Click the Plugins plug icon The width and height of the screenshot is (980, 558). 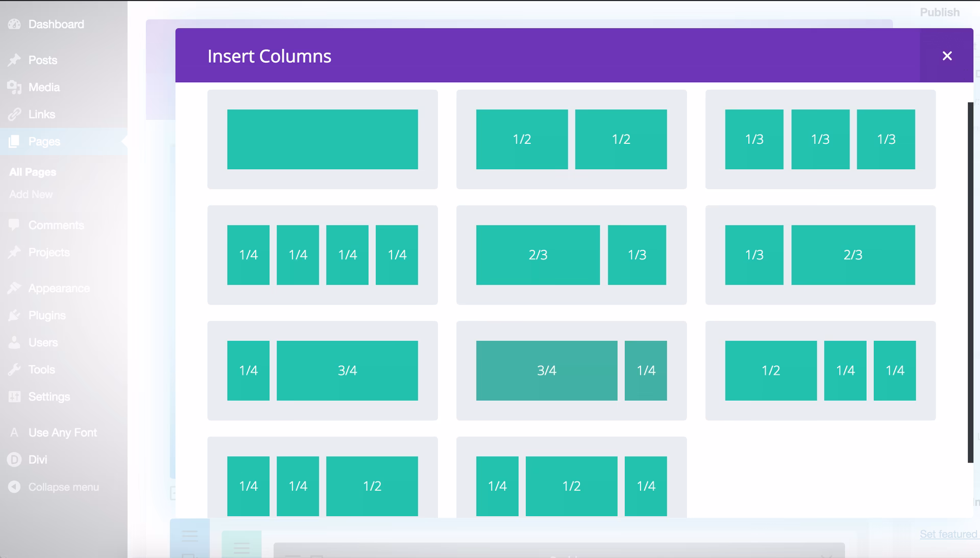[x=14, y=316]
